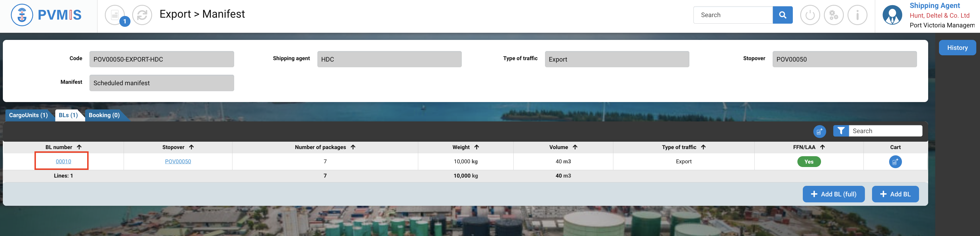Open the document notifications icon with badge
This screenshot has height=236, width=980.
tap(115, 15)
